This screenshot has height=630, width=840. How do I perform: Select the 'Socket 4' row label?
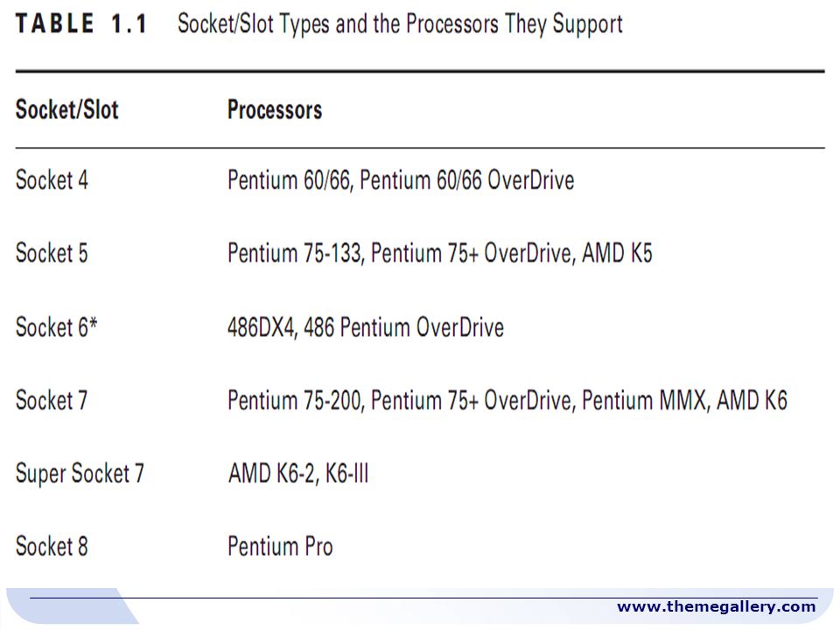(52, 179)
